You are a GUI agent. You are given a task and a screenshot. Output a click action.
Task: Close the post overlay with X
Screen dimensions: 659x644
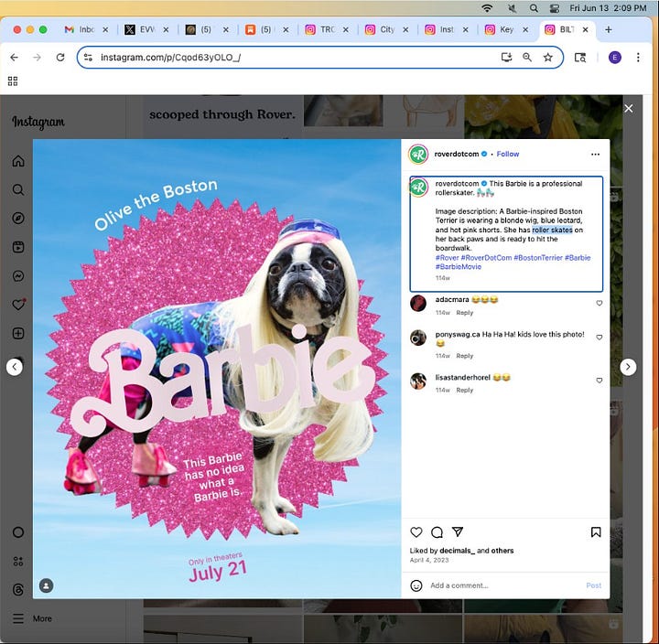click(628, 108)
